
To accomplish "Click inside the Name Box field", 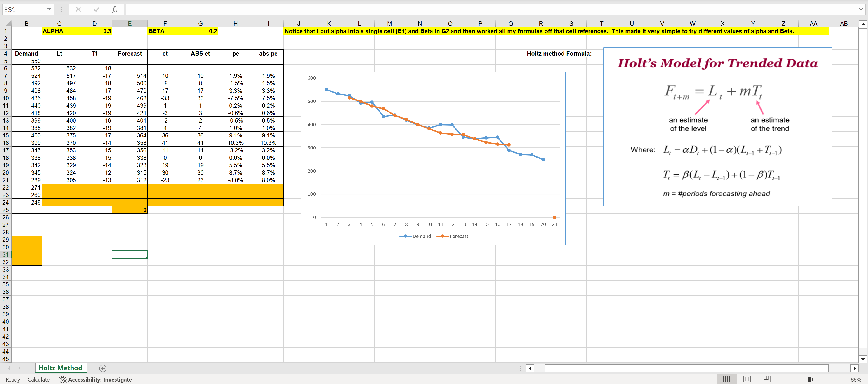I will click(x=24, y=9).
